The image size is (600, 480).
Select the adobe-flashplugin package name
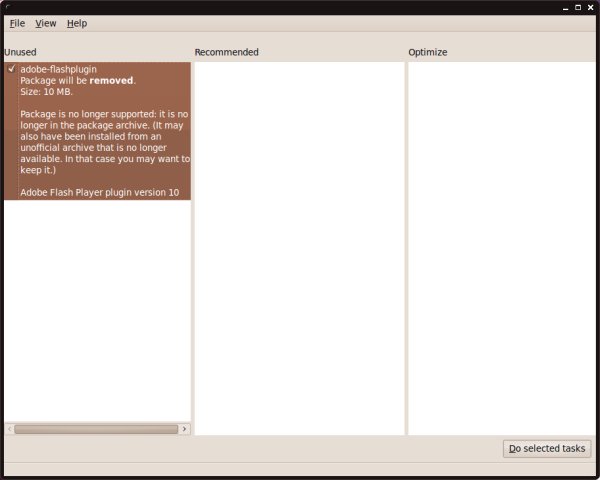pos(59,69)
